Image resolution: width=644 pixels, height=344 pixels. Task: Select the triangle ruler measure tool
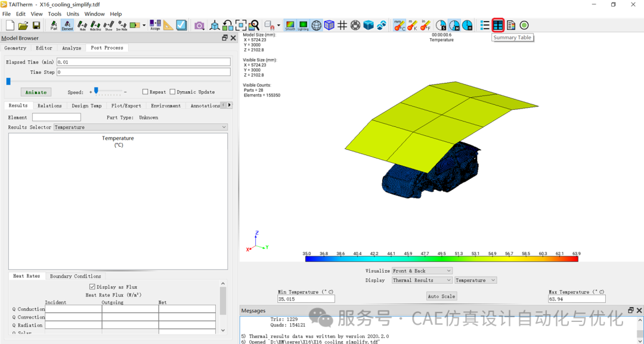point(168,26)
